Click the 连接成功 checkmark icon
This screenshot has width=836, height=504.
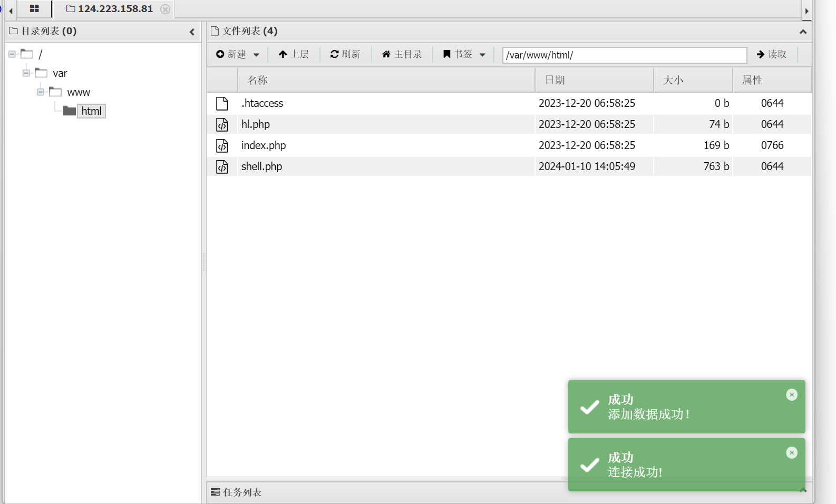click(589, 465)
